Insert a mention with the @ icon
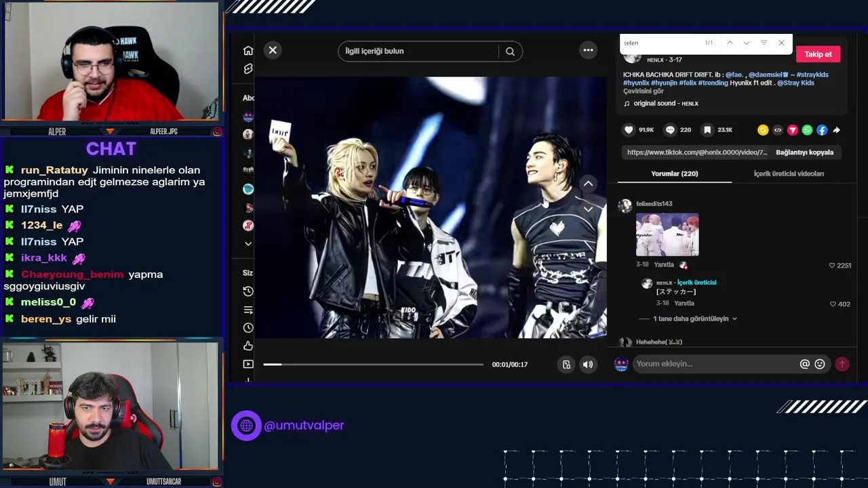868x488 pixels. [x=805, y=364]
